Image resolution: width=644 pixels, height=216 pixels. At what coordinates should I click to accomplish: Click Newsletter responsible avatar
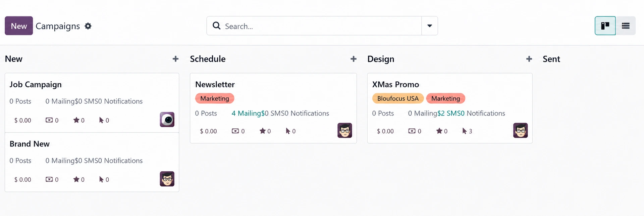(345, 130)
